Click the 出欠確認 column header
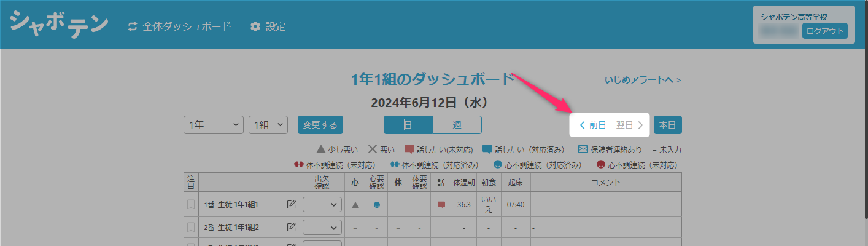Screen dimensions: 868x246 pos(322,182)
